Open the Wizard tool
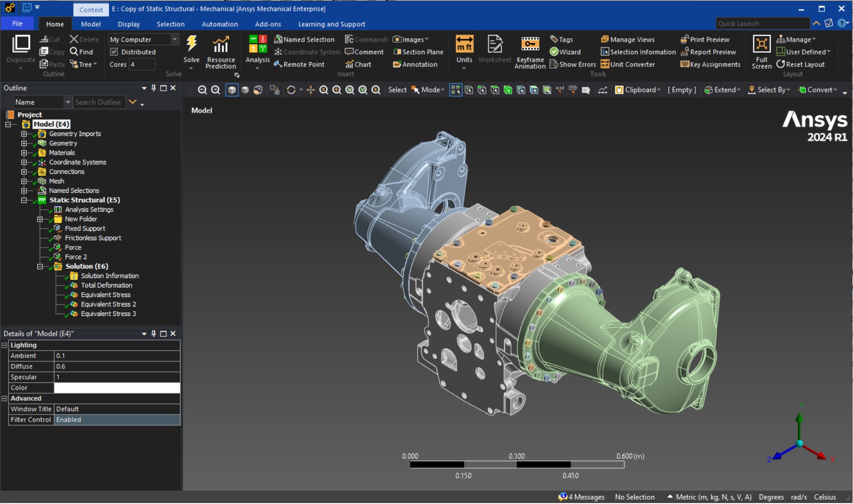Viewport: 853px width, 504px height. pyautogui.click(x=565, y=52)
